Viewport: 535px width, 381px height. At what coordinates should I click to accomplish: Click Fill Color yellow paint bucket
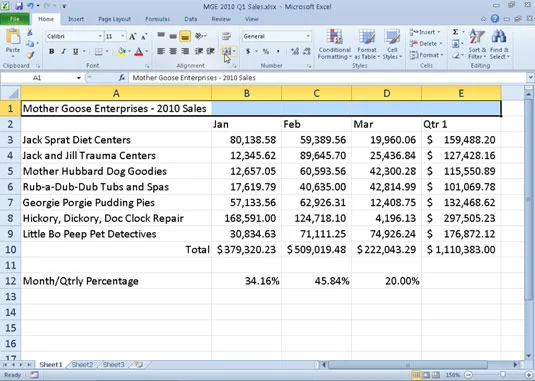121,52
